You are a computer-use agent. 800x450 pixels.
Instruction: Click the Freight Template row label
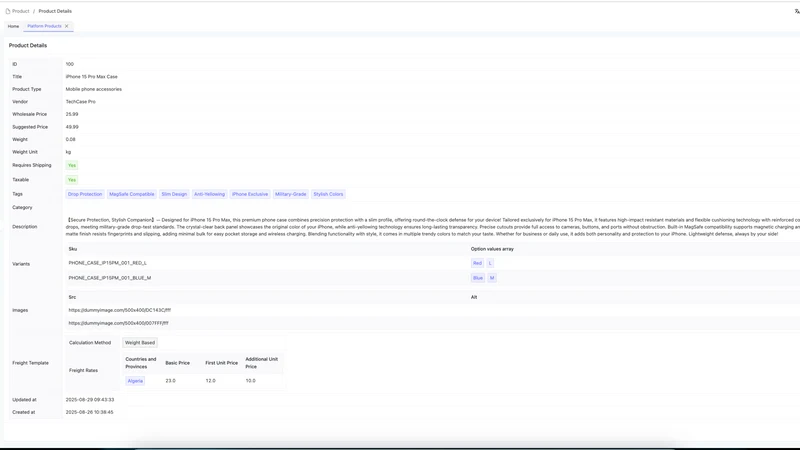coord(31,363)
